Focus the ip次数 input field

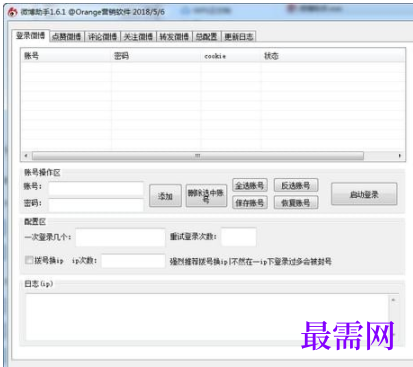(x=133, y=261)
